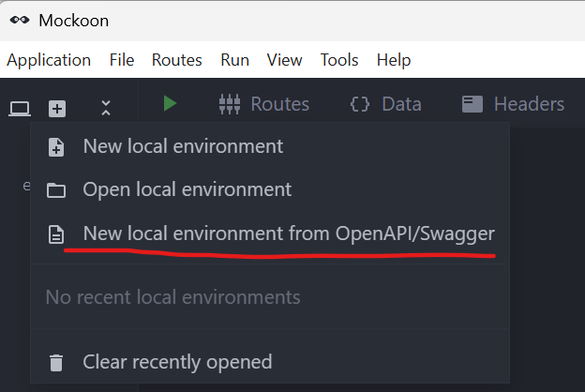This screenshot has width=585, height=392.
Task: Click the local environments laptop icon
Action: pyautogui.click(x=20, y=109)
